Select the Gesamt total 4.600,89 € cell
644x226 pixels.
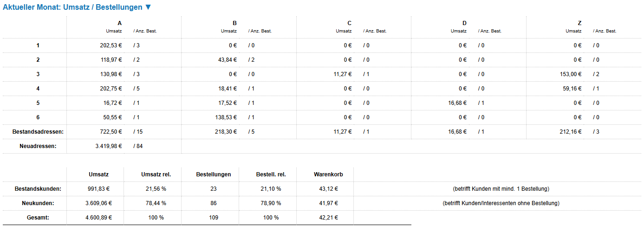pyautogui.click(x=98, y=218)
